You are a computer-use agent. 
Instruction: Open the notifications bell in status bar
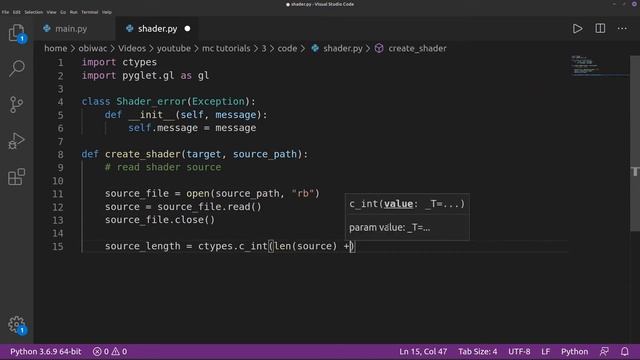[624, 351]
